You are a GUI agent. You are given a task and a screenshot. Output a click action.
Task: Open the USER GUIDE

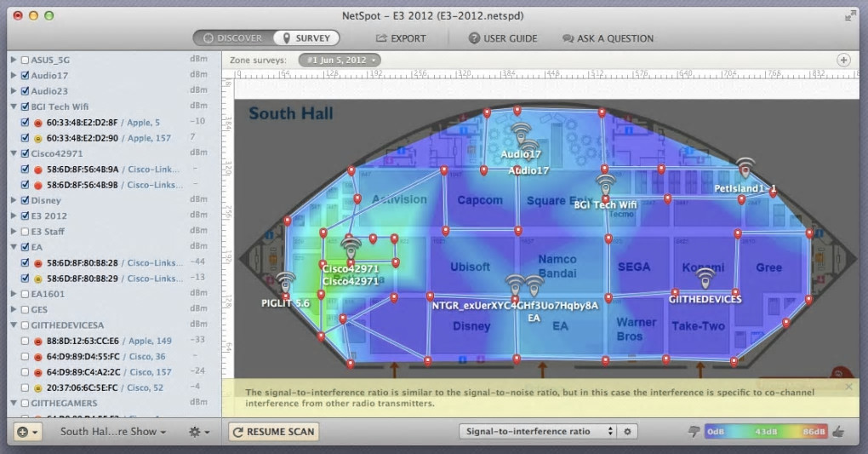[x=503, y=38]
